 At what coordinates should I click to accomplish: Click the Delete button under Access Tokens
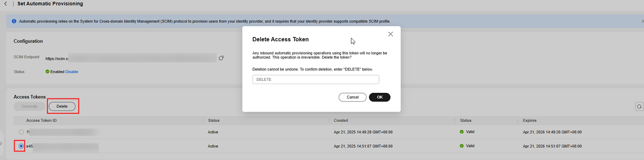(62, 106)
